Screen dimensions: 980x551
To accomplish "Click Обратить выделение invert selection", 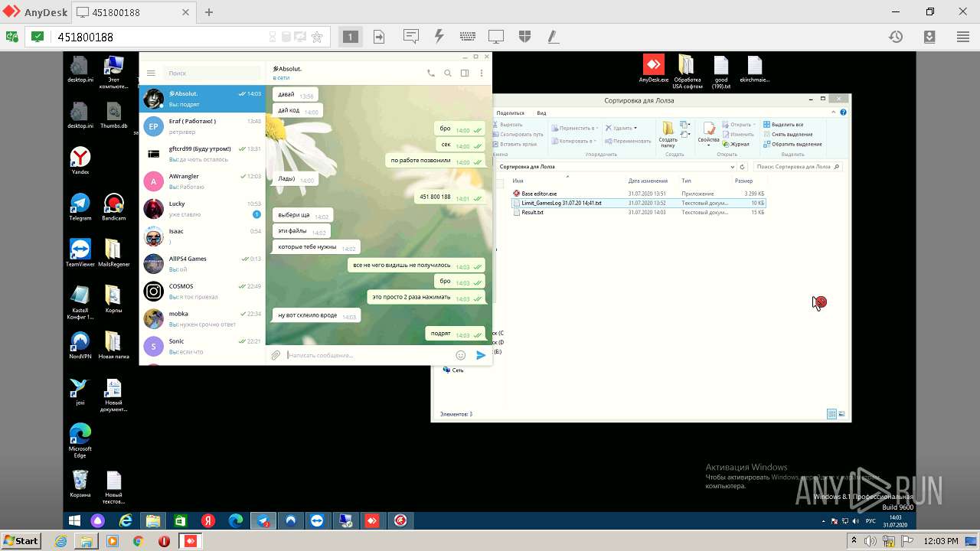I will point(792,144).
